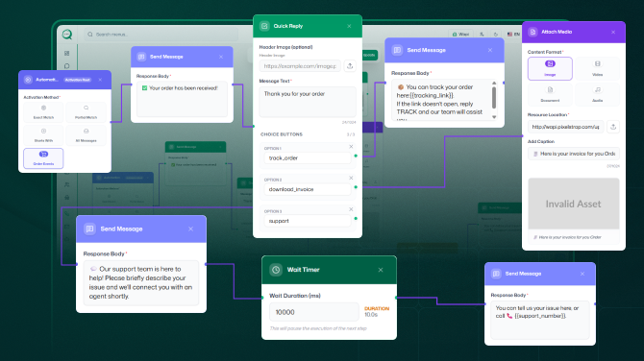The width and height of the screenshot is (644, 361).
Task: Close the Quick Reply card
Action: coord(349,26)
